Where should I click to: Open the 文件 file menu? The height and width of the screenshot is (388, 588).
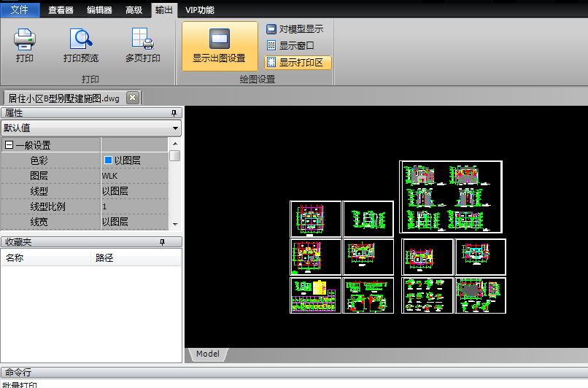[x=20, y=9]
